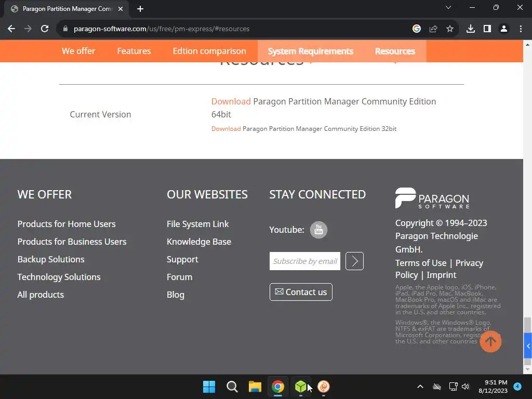This screenshot has width=532, height=399.
Task: Open Edtion comparison section
Action: [x=209, y=51]
